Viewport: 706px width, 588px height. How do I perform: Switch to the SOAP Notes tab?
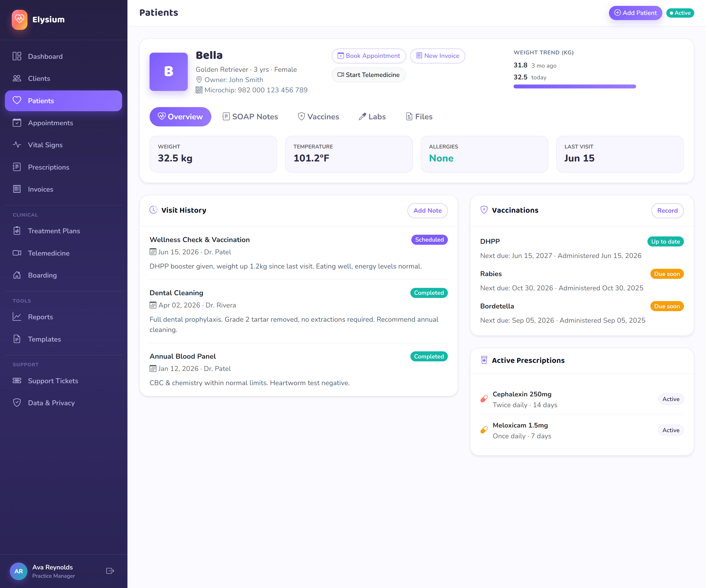point(250,117)
